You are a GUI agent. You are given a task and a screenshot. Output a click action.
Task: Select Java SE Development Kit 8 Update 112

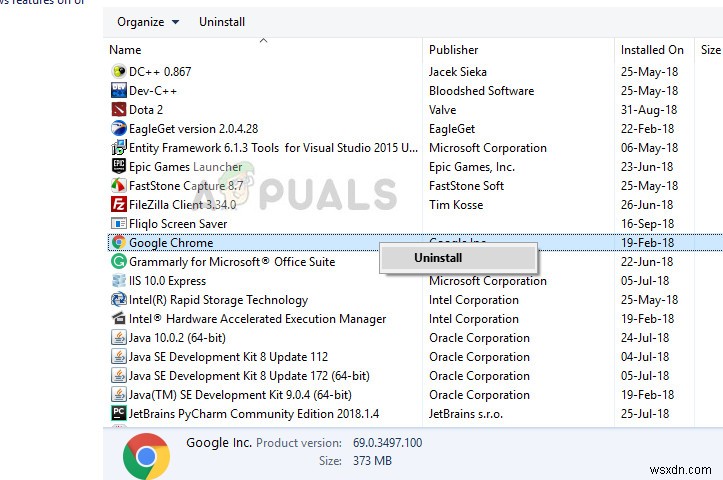pyautogui.click(x=228, y=357)
